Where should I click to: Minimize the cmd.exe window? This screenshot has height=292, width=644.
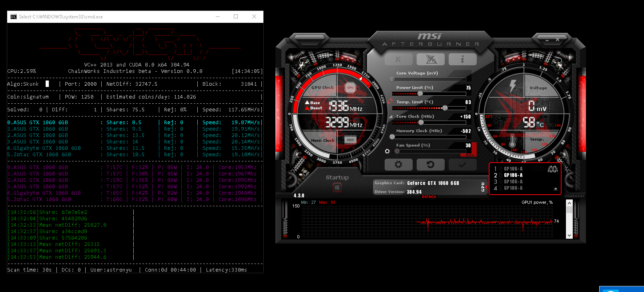218,16
